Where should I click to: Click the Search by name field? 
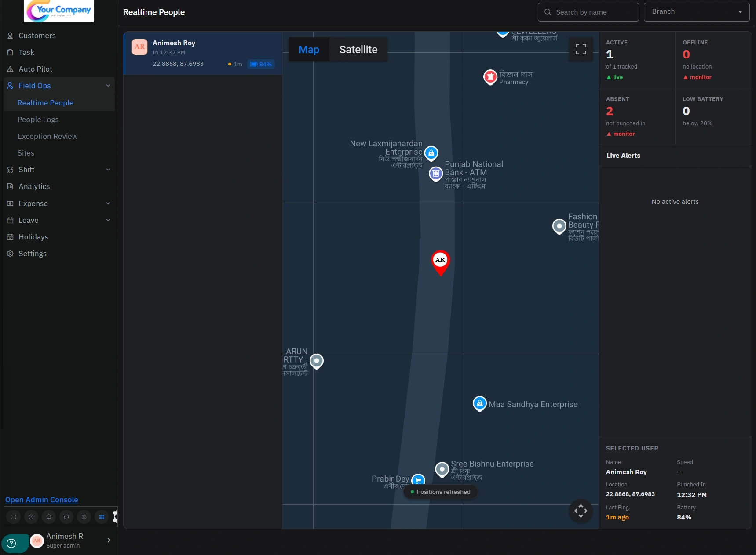[588, 12]
